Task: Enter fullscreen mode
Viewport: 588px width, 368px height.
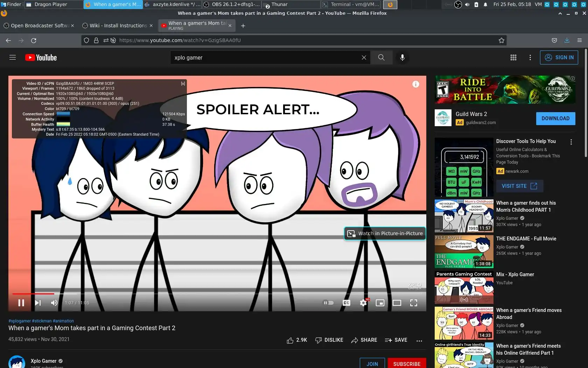Action: [x=414, y=303]
